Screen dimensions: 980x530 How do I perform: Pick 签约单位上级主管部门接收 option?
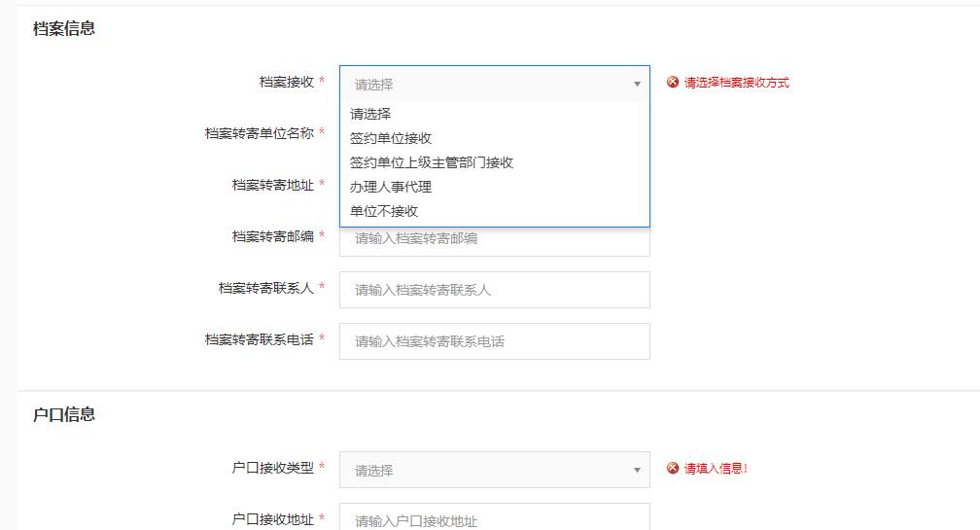(432, 162)
